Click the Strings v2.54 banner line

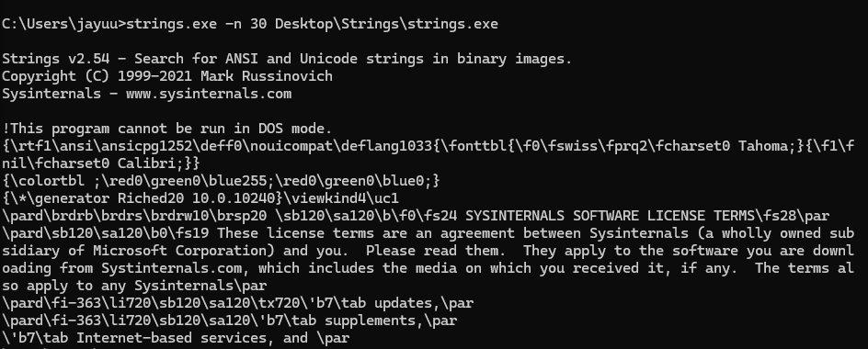(287, 59)
